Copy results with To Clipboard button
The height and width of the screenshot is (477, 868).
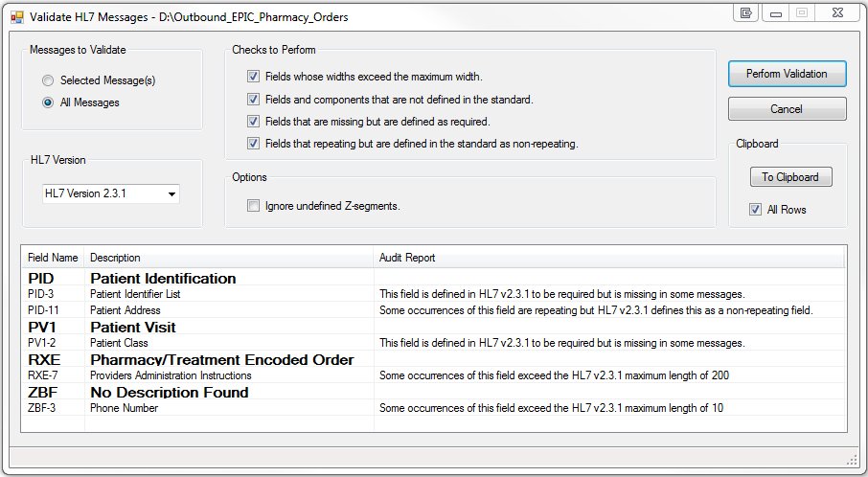(x=791, y=177)
